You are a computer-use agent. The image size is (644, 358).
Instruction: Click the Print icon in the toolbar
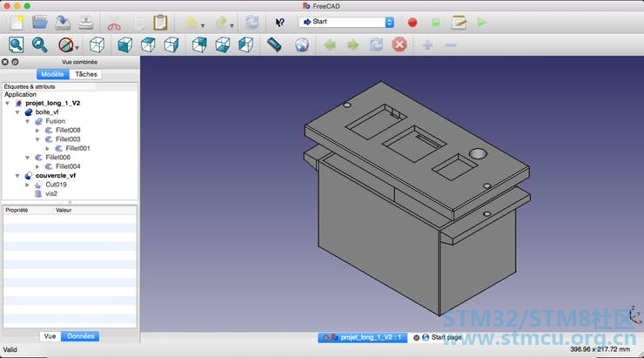[x=85, y=22]
